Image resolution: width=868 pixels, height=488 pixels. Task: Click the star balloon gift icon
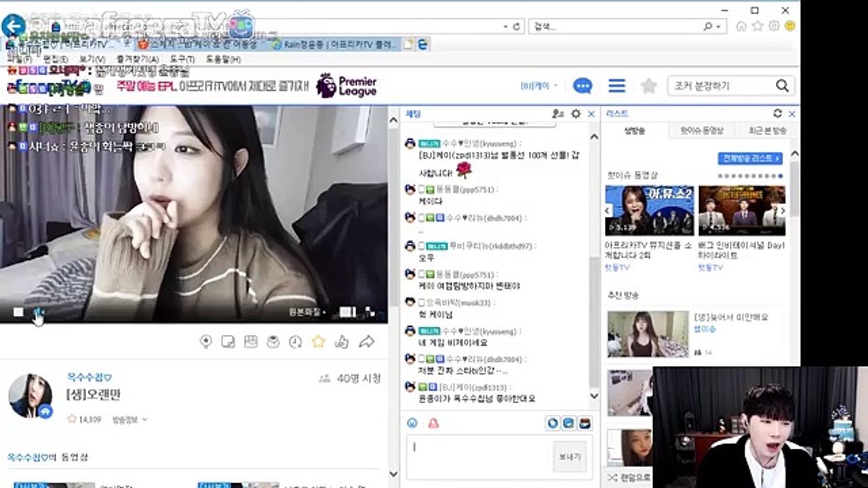tap(206, 342)
